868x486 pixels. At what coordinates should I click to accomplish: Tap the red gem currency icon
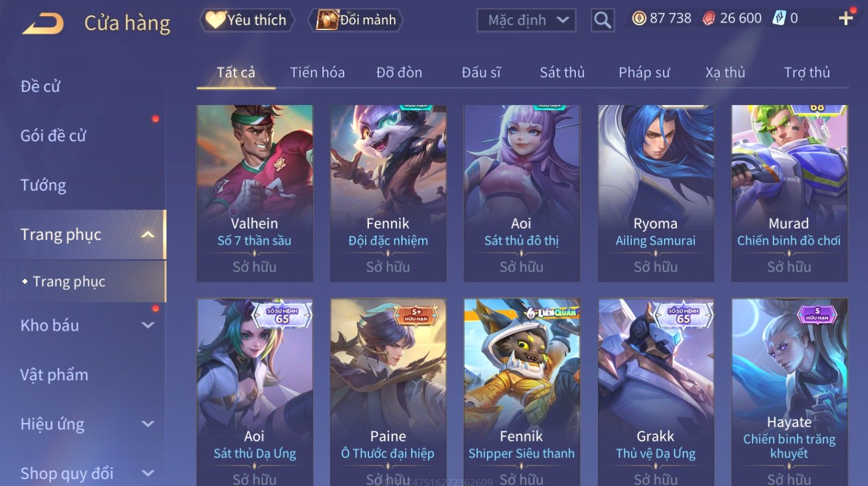[709, 18]
